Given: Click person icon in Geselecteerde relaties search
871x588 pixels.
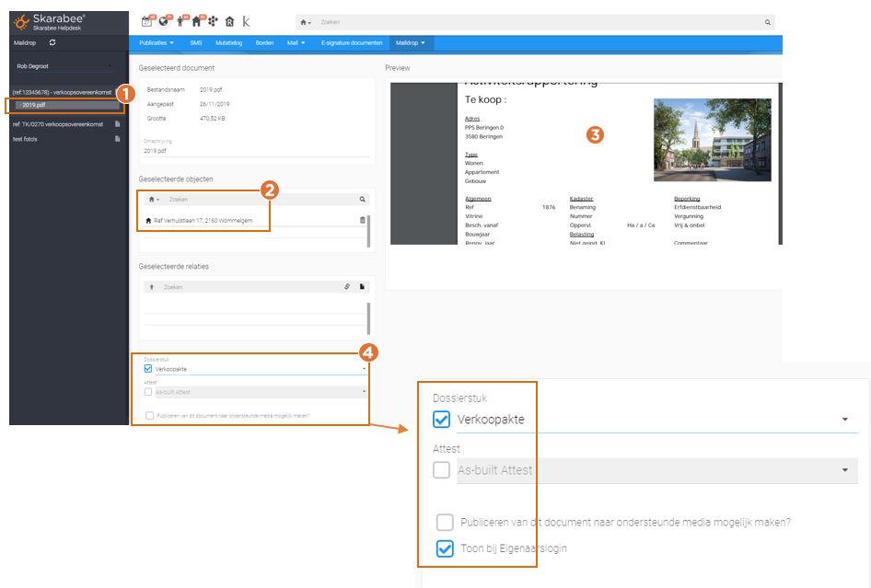Looking at the screenshot, I should [x=152, y=287].
